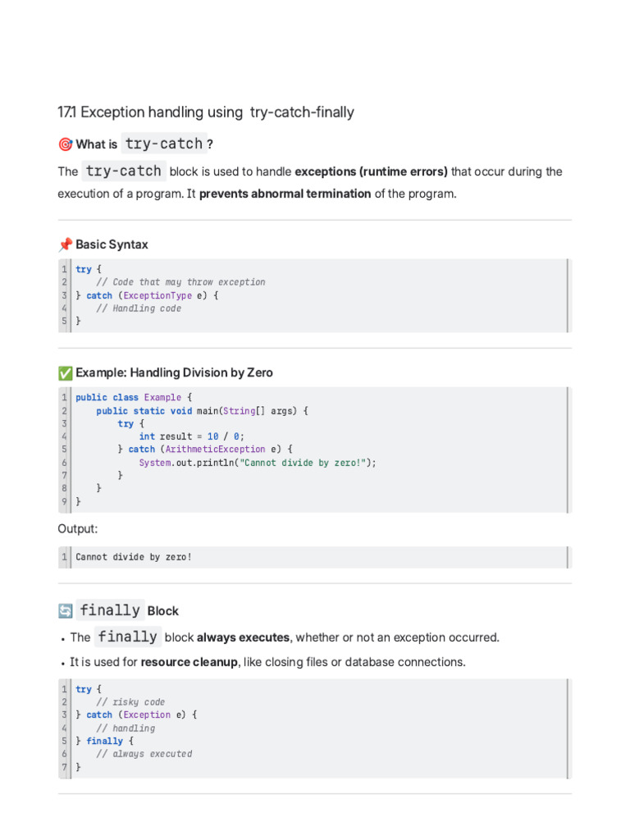Click the bold 'exceptions (runtime errors)' text
630x840 pixels.
tap(371, 171)
